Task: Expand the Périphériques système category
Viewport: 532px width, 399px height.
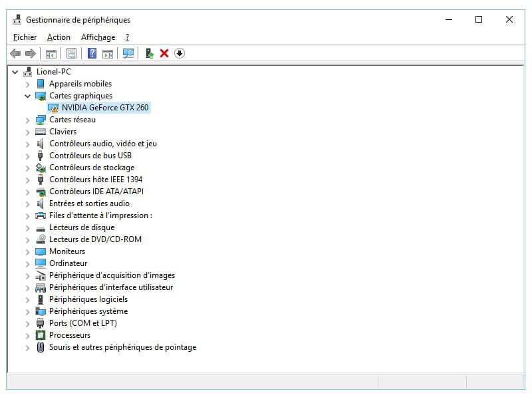Action: 27,312
